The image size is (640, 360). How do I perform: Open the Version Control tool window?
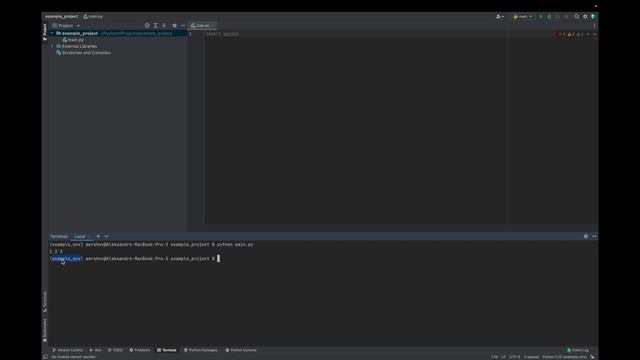pyautogui.click(x=68, y=350)
